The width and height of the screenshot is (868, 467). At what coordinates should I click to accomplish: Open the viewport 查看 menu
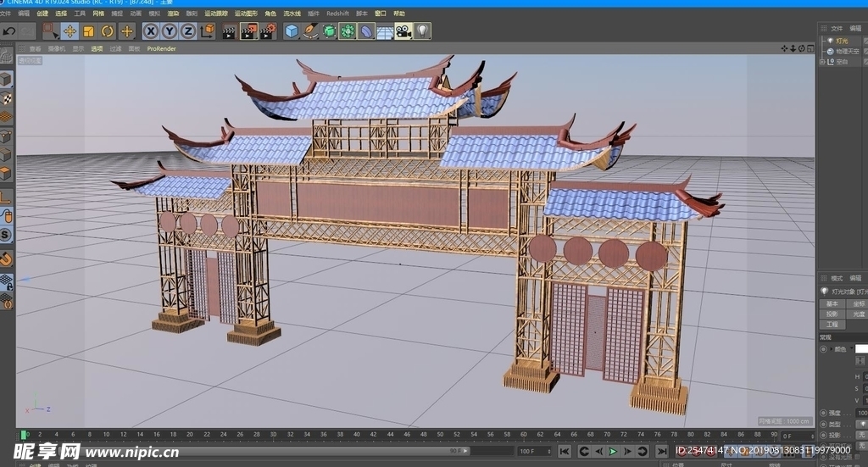coord(36,48)
